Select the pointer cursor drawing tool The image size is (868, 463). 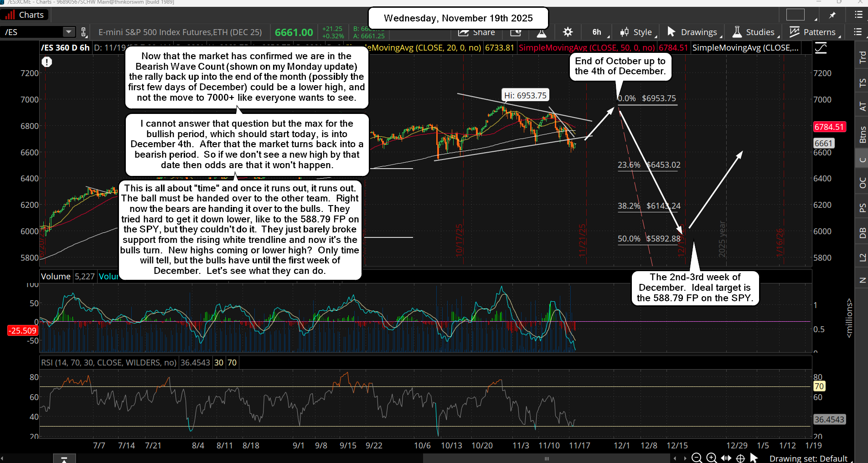pyautogui.click(x=754, y=458)
